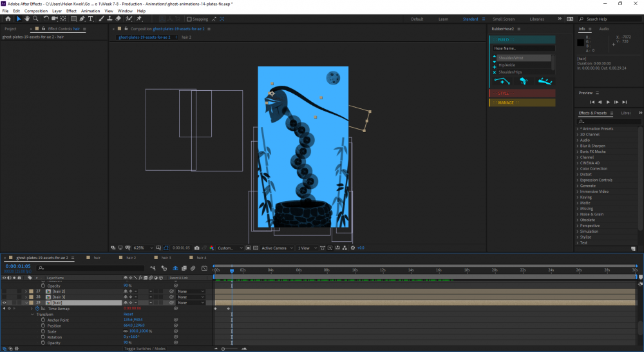Toggle the Scale constrain proportions link
644x352 pixels.
(126, 331)
